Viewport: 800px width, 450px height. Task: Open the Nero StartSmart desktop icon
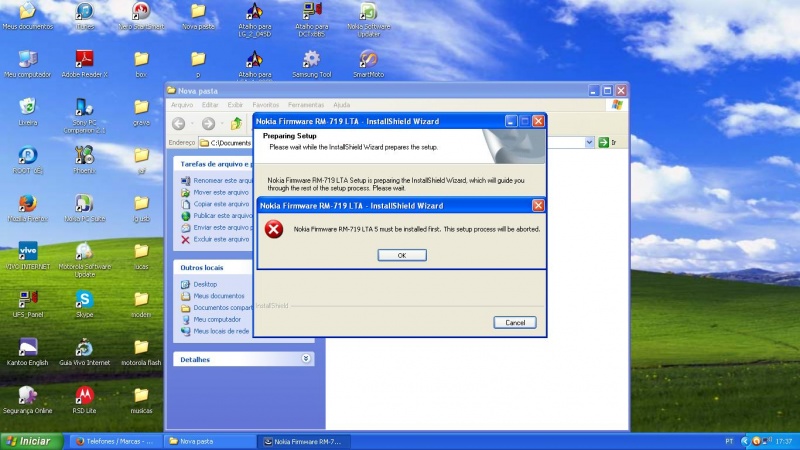(141, 16)
